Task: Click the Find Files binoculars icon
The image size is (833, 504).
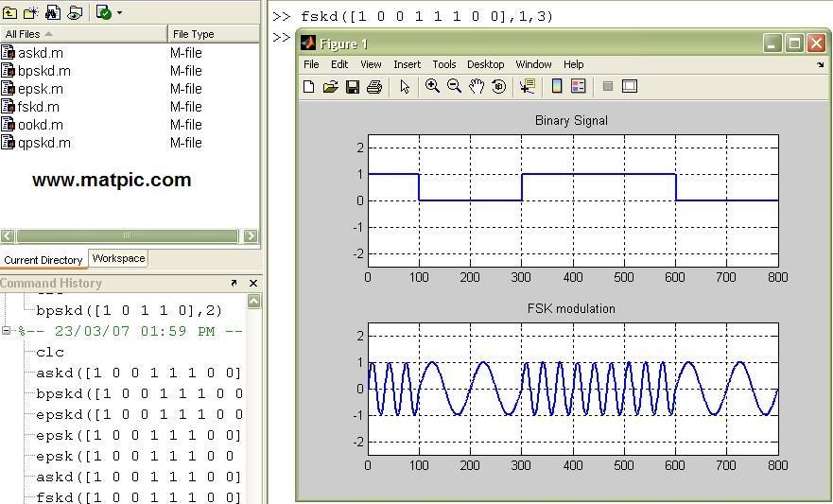Action: click(x=53, y=12)
